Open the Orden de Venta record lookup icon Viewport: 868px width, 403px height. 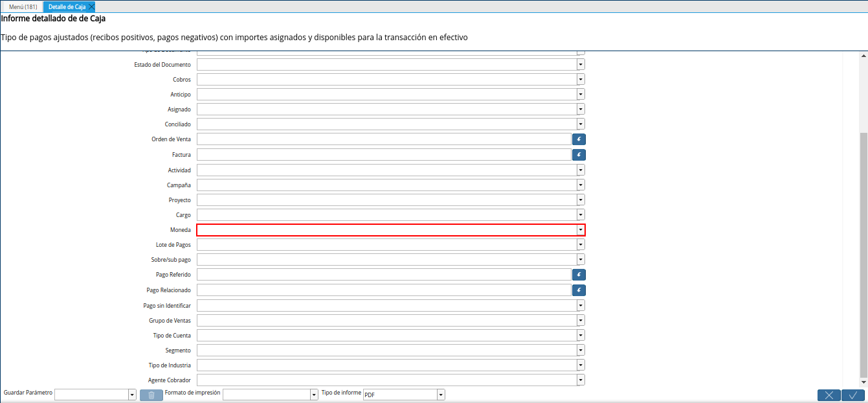(578, 139)
